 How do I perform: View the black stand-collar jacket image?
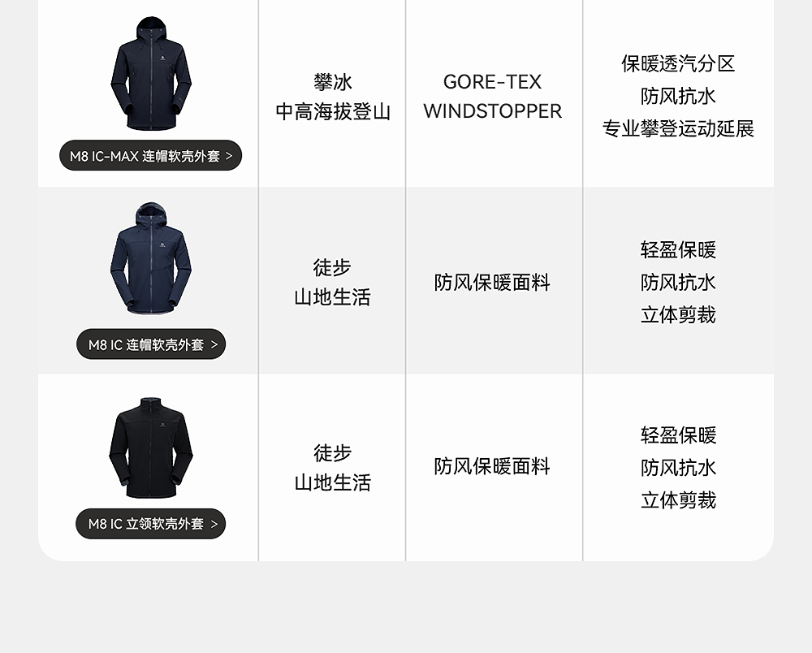(151, 448)
